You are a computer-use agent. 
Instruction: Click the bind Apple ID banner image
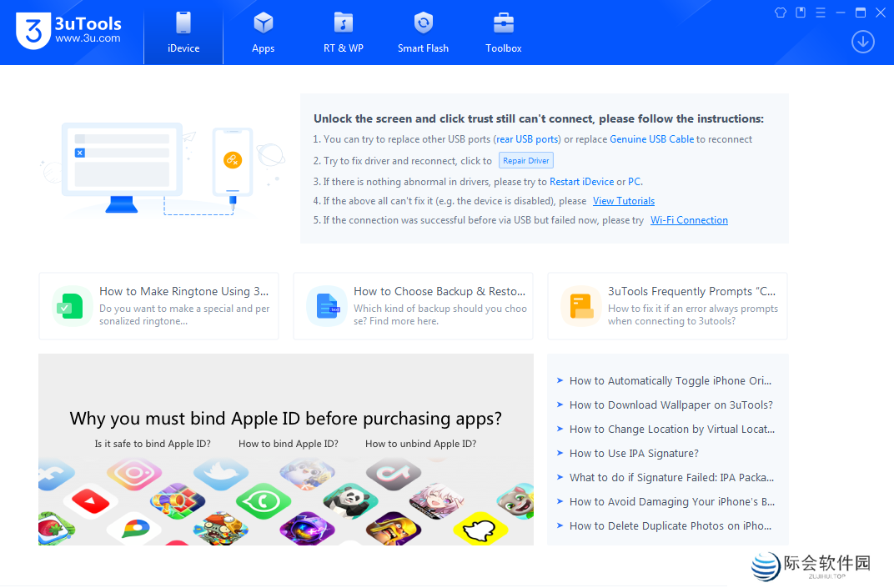click(285, 450)
